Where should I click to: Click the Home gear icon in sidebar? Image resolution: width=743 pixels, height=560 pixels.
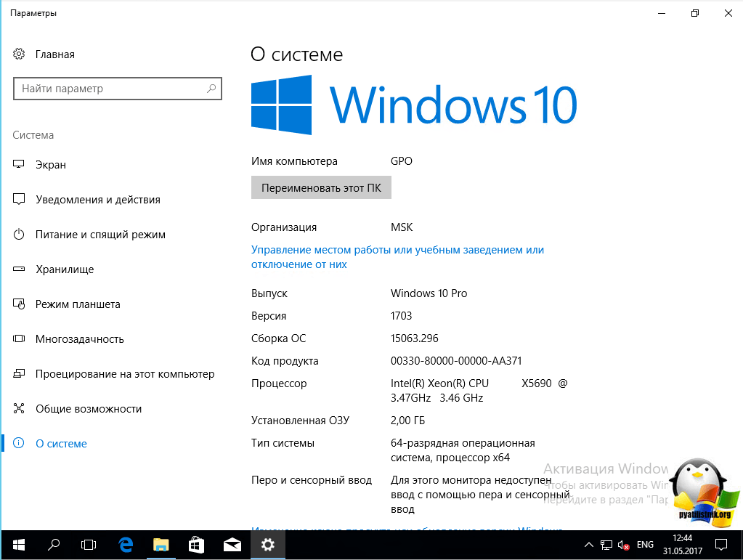tap(20, 54)
